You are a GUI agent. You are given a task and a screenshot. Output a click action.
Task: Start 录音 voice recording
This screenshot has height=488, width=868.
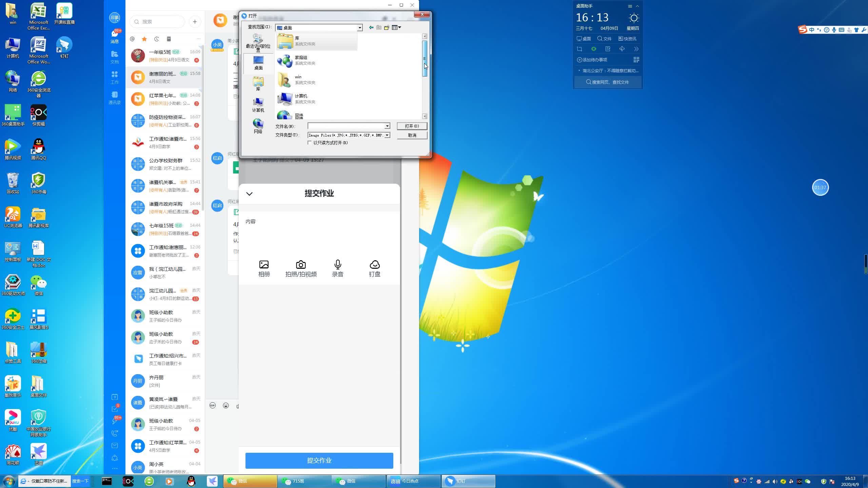click(338, 269)
